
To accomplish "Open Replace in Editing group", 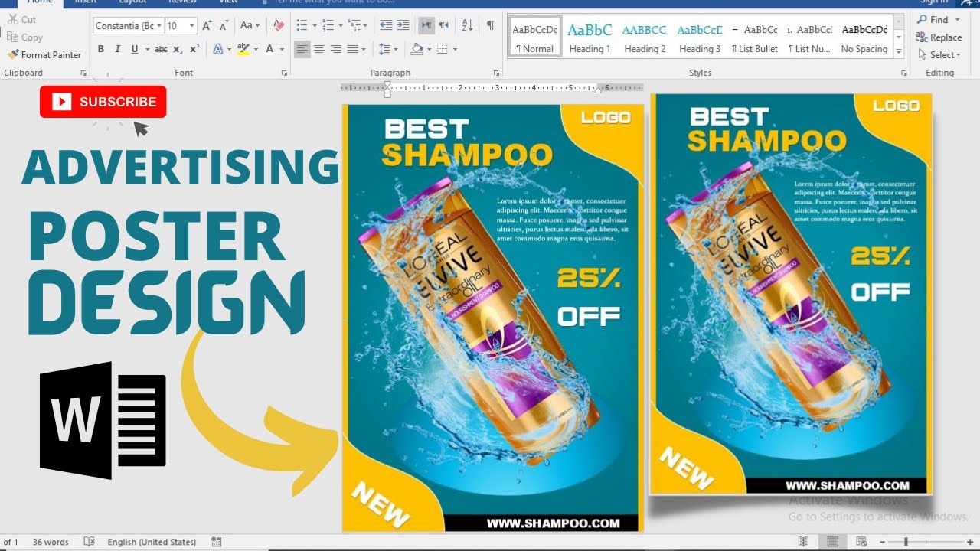I will click(x=939, y=37).
